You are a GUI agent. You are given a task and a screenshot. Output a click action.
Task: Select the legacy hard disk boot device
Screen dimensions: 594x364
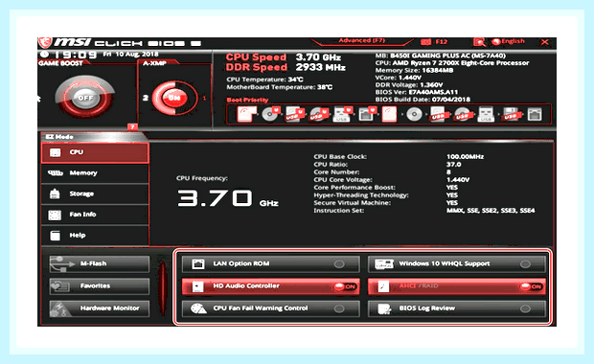coord(389,114)
